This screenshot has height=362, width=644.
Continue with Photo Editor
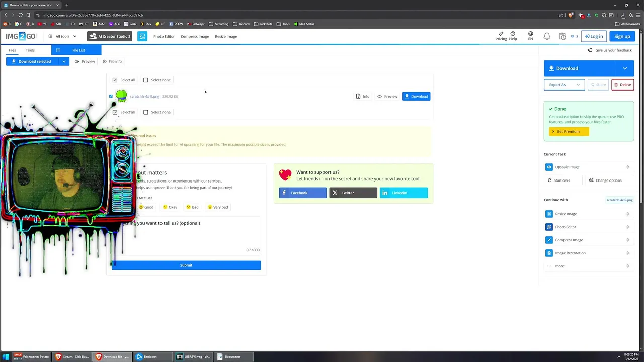(x=588, y=227)
